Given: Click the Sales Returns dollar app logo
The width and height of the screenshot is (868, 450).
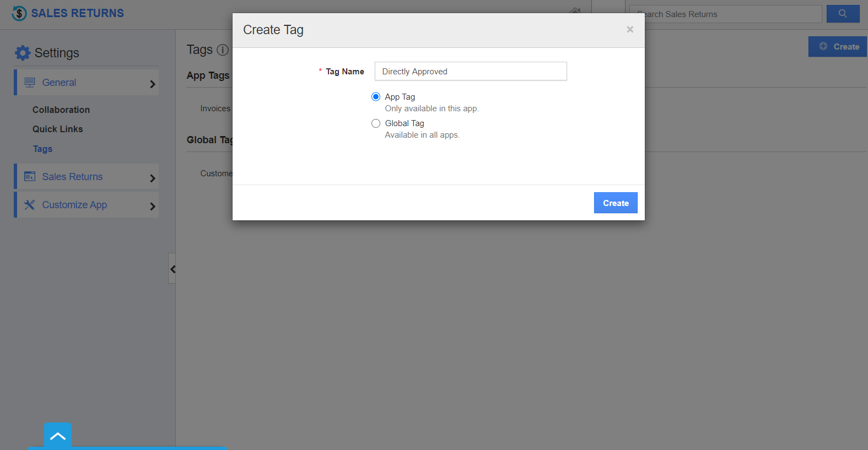Looking at the screenshot, I should [20, 12].
